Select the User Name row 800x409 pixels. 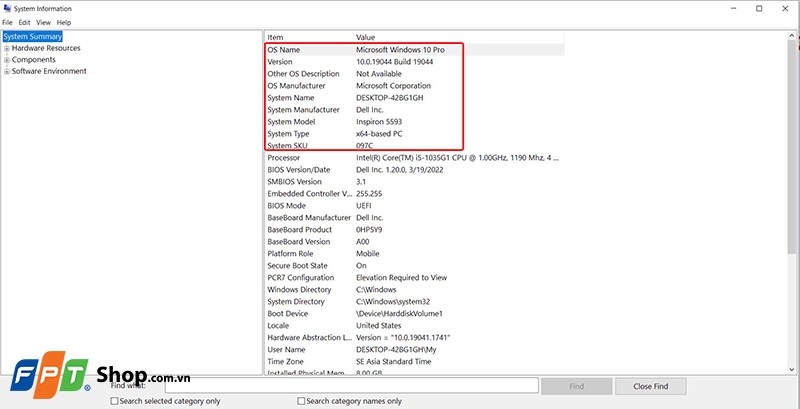coord(414,349)
